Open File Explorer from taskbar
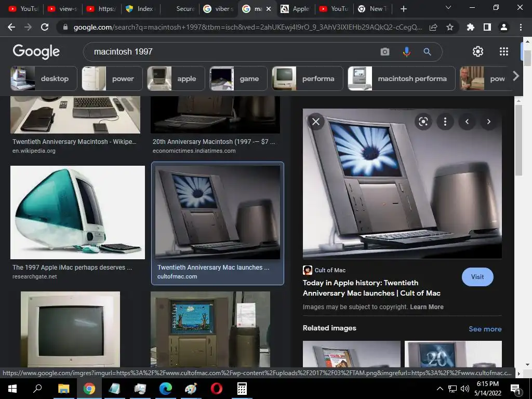This screenshot has width=532, height=399. pyautogui.click(x=63, y=389)
